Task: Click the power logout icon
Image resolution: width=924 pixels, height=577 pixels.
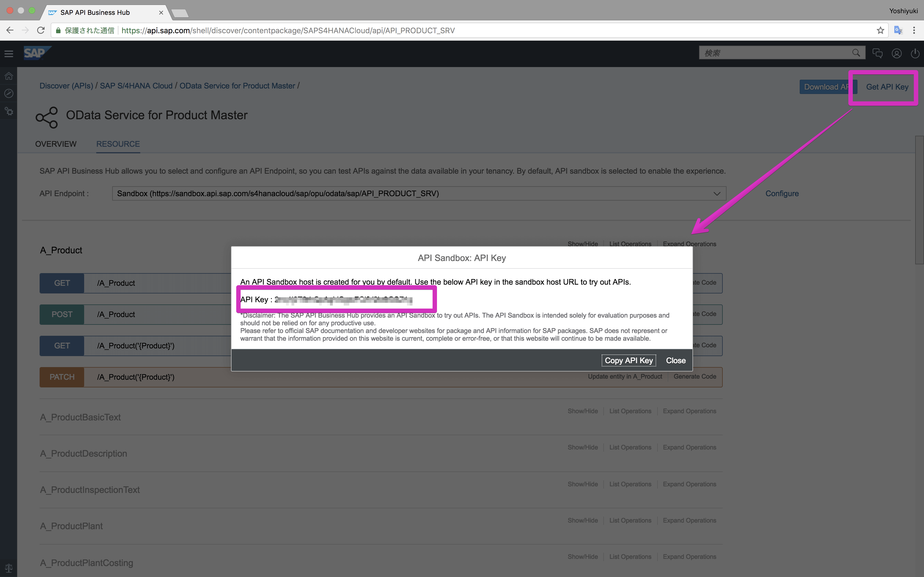Action: (915, 53)
